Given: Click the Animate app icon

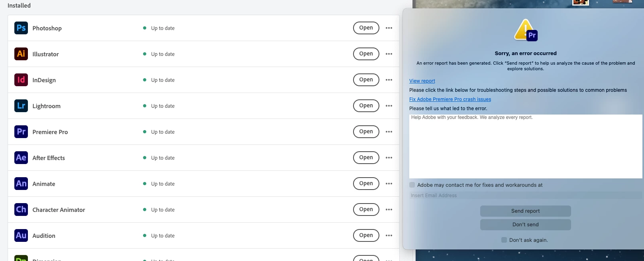Looking at the screenshot, I should (x=21, y=184).
